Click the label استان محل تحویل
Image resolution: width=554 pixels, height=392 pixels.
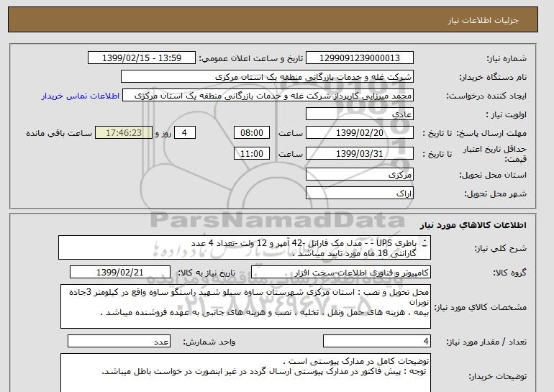[494, 176]
